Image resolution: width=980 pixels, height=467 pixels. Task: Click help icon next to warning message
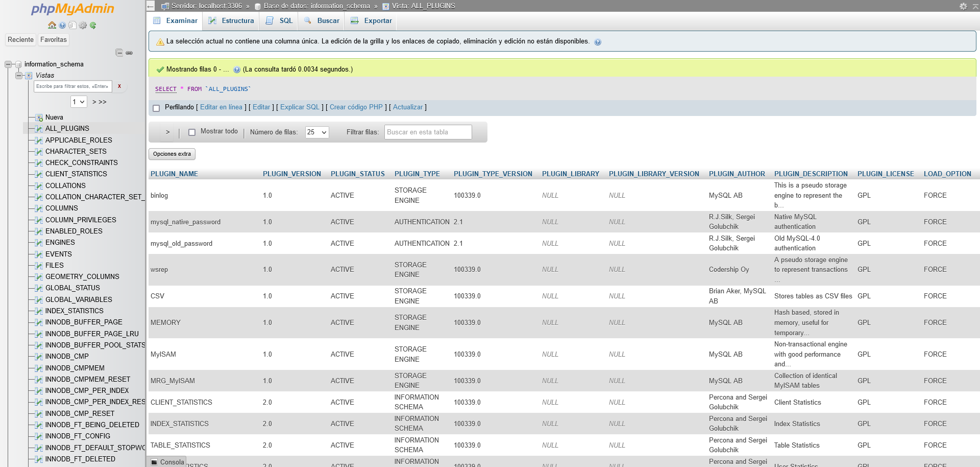tap(598, 42)
